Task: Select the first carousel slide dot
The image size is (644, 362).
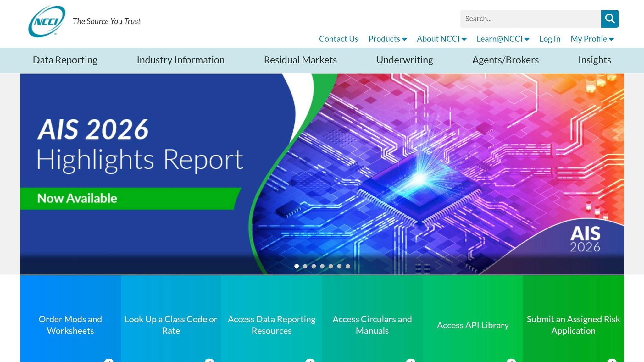Action: click(297, 266)
